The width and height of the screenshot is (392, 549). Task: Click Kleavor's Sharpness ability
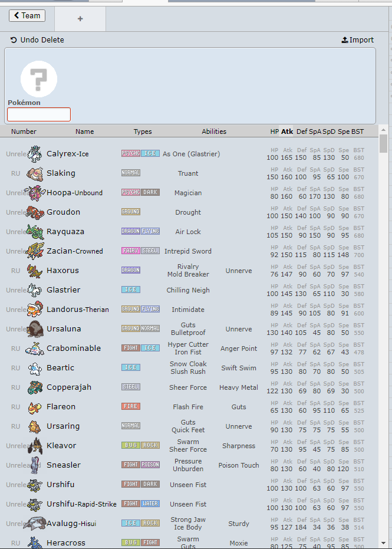[x=239, y=446]
